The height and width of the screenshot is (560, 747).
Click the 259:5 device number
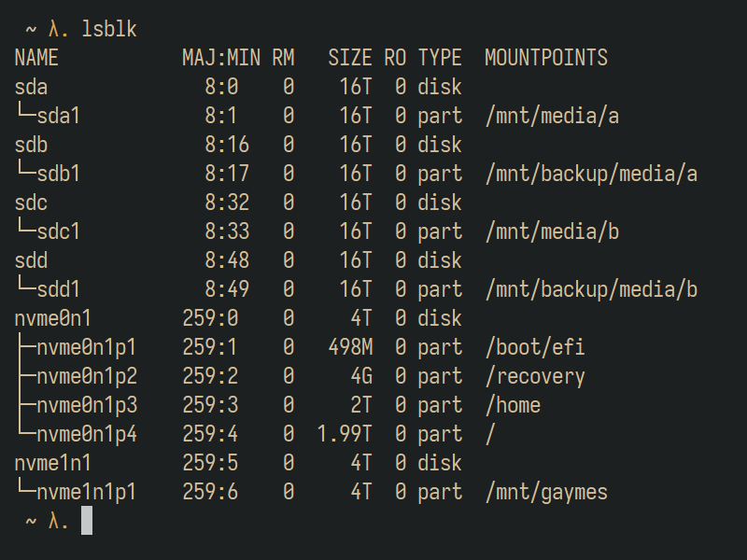(x=210, y=463)
